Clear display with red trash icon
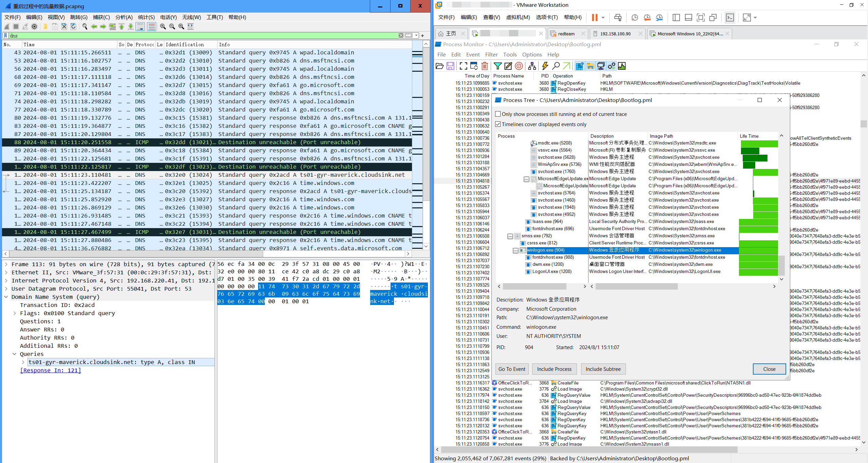Viewport: 868px width, 463px height. tap(485, 66)
